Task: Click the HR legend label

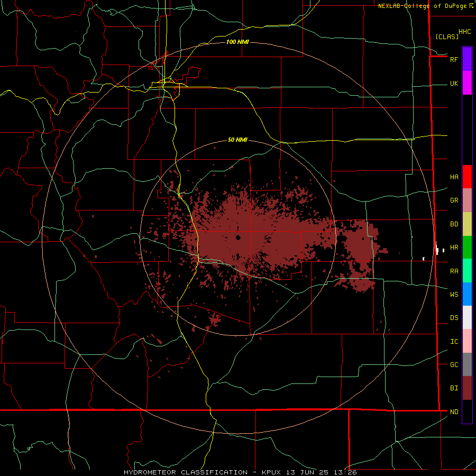Action: 454,248
